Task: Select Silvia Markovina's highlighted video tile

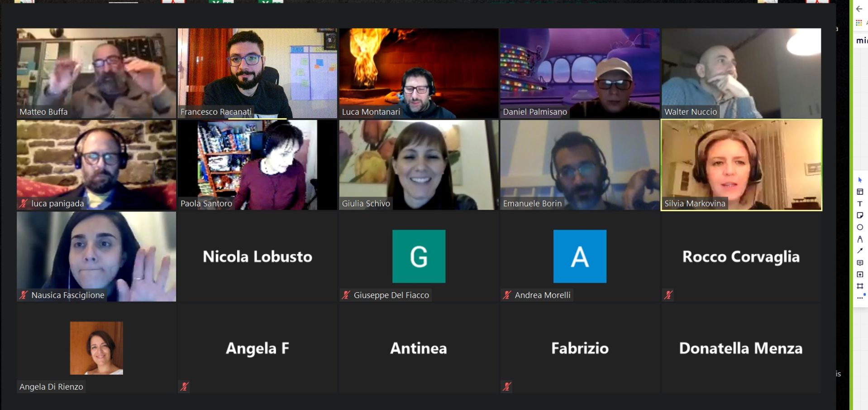Action: tap(741, 165)
